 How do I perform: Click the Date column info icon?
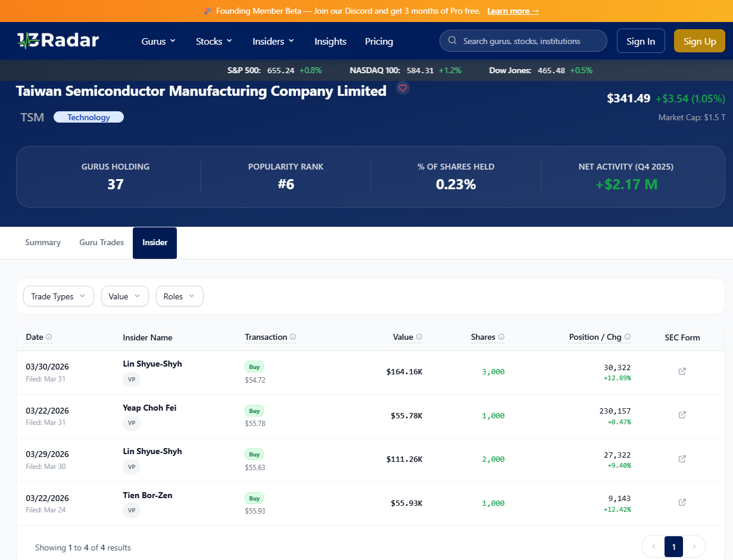tap(49, 337)
